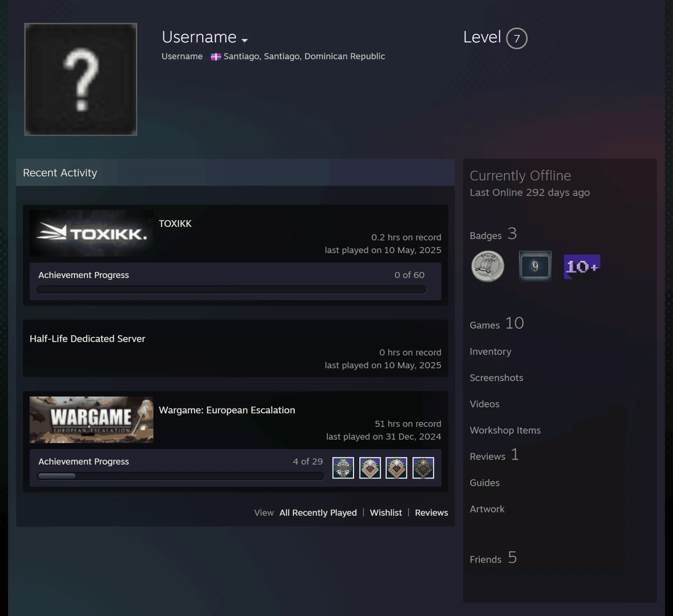Click the Recent Activity header
This screenshot has width=673, height=616.
point(235,172)
